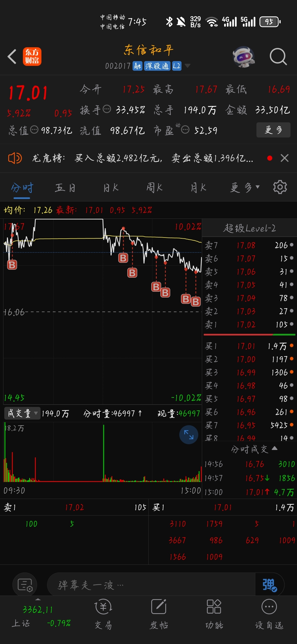Open chart settings gear icon
The width and height of the screenshot is (297, 644).
point(280,187)
